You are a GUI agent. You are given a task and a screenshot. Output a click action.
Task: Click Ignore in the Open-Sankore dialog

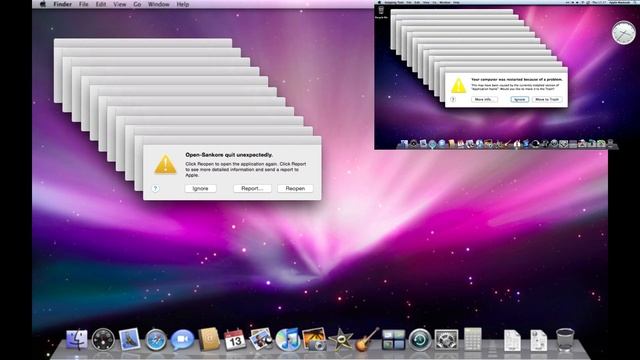pos(200,189)
